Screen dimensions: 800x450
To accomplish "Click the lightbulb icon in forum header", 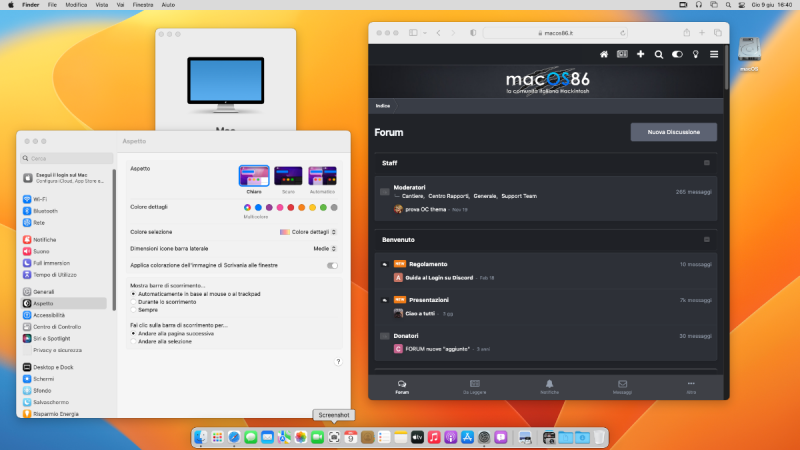I will [695, 55].
